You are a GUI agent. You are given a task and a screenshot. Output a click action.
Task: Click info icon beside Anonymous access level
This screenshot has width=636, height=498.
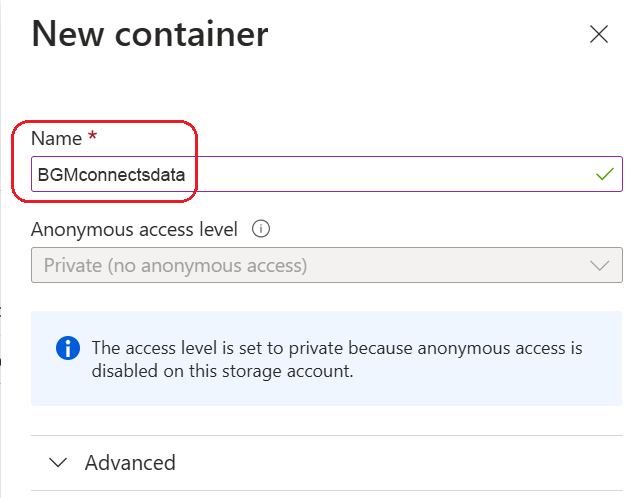click(262, 229)
